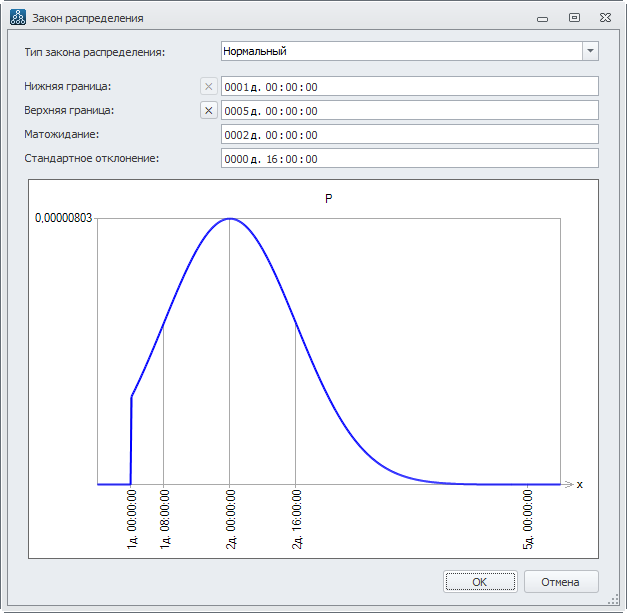This screenshot has width=627, height=613.
Task: Minimize the Закон распределения window
Action: [542, 17]
